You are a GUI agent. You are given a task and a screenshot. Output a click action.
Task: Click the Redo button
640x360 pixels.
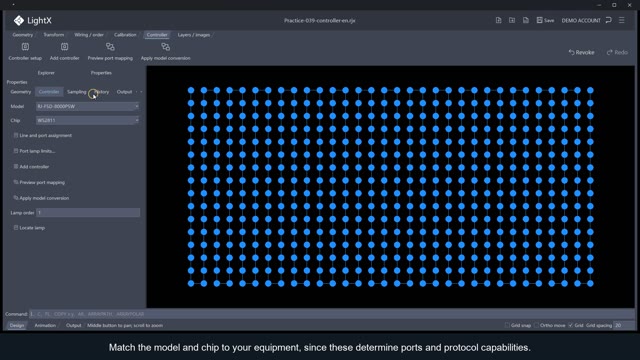click(x=617, y=52)
